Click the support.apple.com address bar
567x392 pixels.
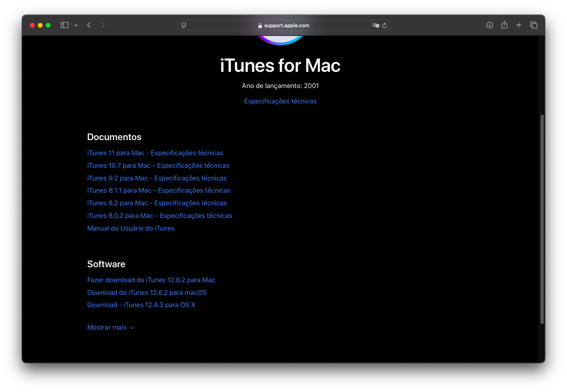pyautogui.click(x=284, y=25)
